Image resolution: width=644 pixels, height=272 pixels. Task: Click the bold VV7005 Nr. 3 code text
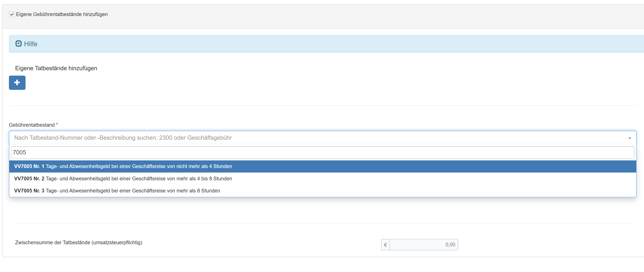point(29,191)
